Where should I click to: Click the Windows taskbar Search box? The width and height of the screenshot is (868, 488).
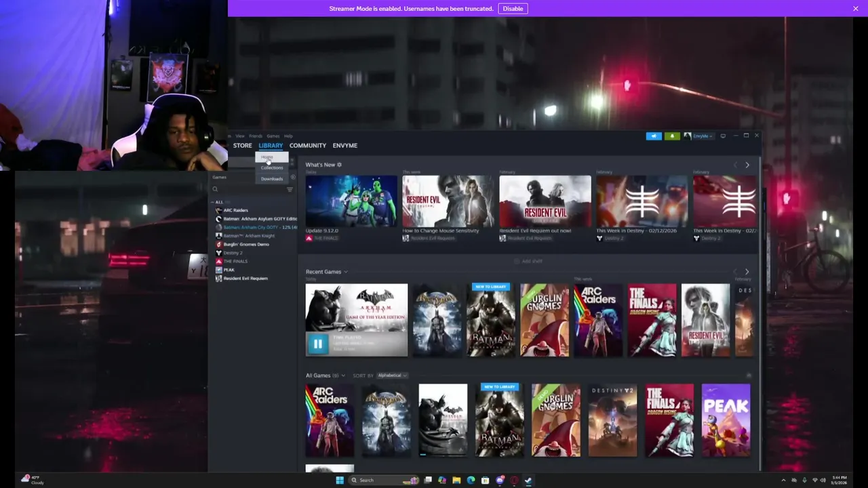[x=383, y=481]
